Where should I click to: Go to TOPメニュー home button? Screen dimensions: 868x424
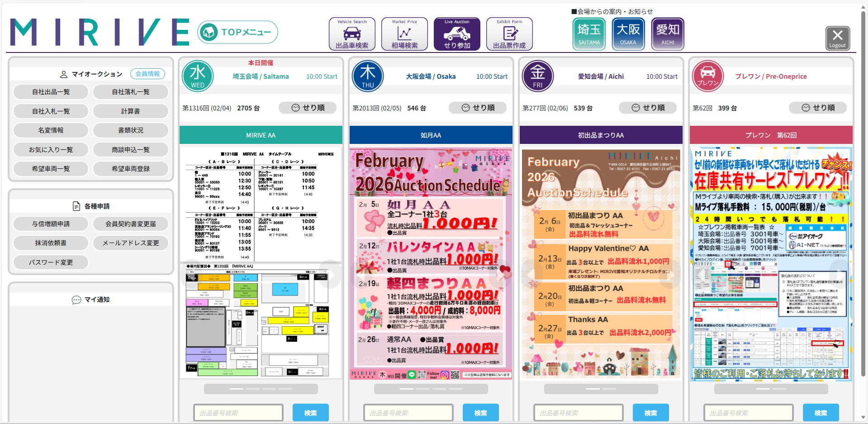(237, 32)
